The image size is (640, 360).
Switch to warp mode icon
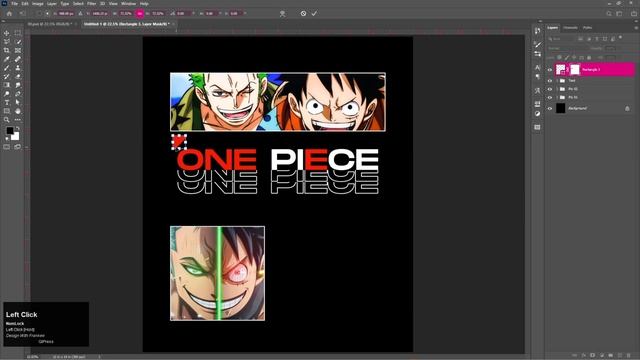click(282, 13)
